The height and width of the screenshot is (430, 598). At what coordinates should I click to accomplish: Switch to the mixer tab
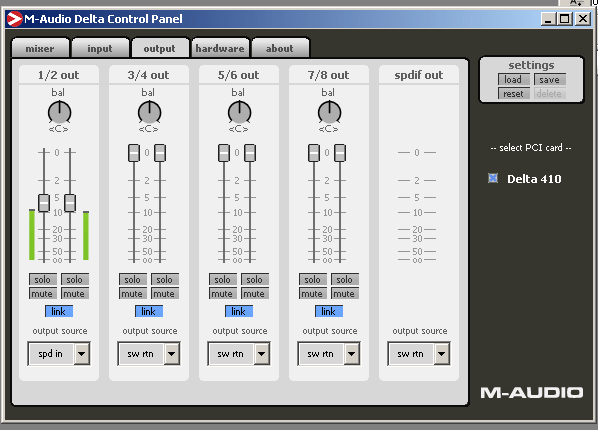[40, 48]
